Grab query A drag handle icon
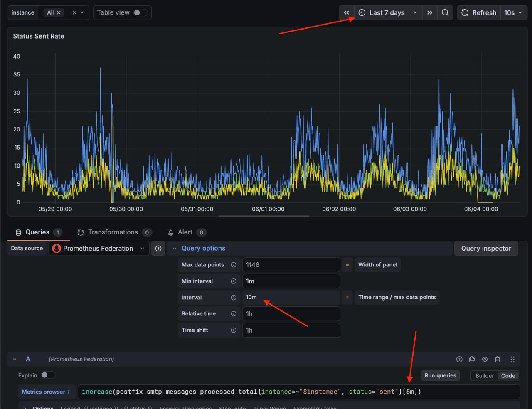 pyautogui.click(x=512, y=359)
